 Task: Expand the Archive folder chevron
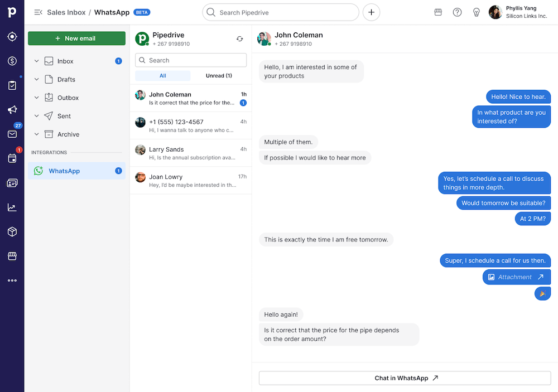[x=36, y=134]
